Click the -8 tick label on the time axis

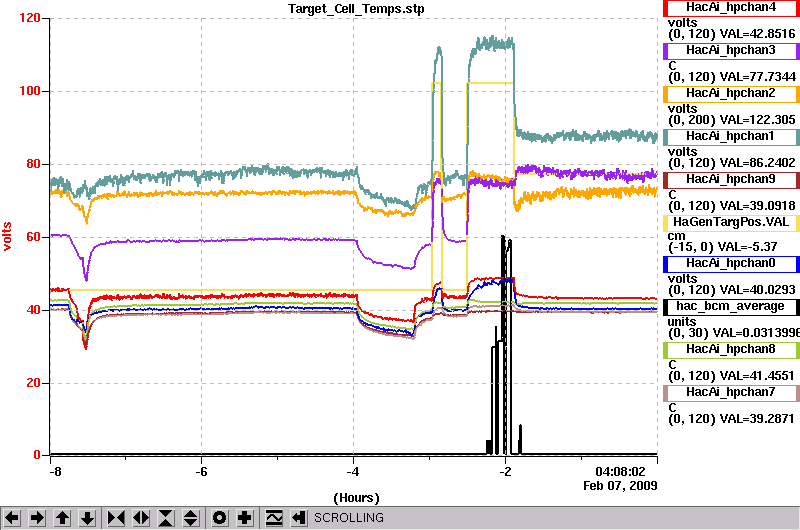pyautogui.click(x=55, y=472)
